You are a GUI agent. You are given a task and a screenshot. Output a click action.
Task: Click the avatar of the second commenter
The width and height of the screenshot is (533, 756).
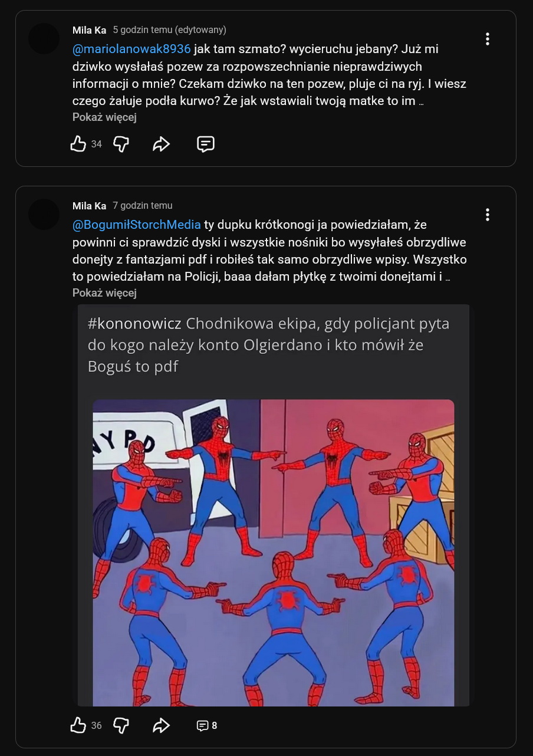[x=44, y=215]
